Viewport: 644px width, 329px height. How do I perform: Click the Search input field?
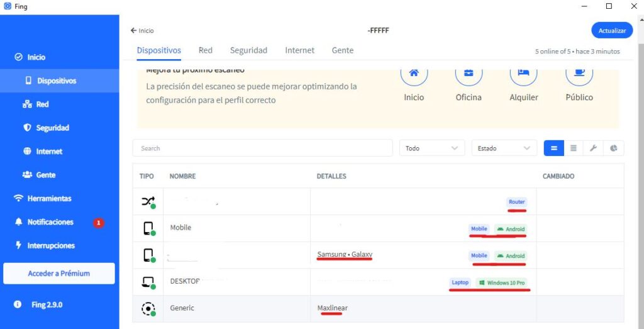tap(262, 148)
